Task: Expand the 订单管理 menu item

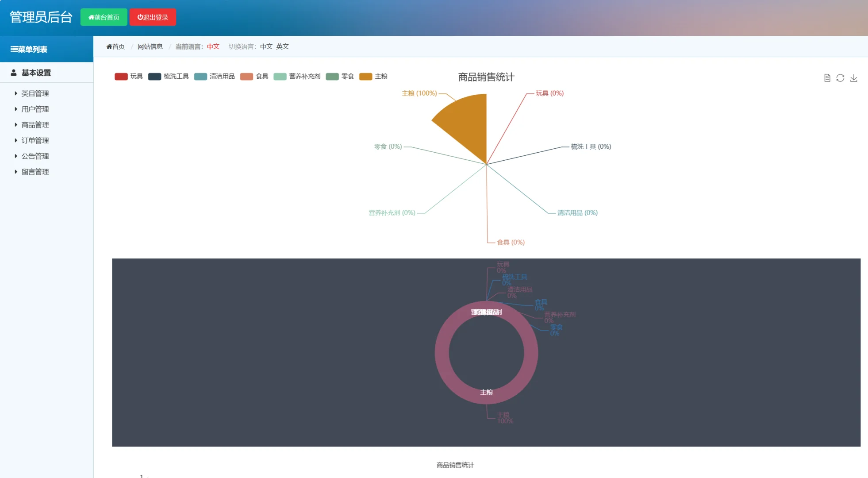Action: tap(35, 140)
